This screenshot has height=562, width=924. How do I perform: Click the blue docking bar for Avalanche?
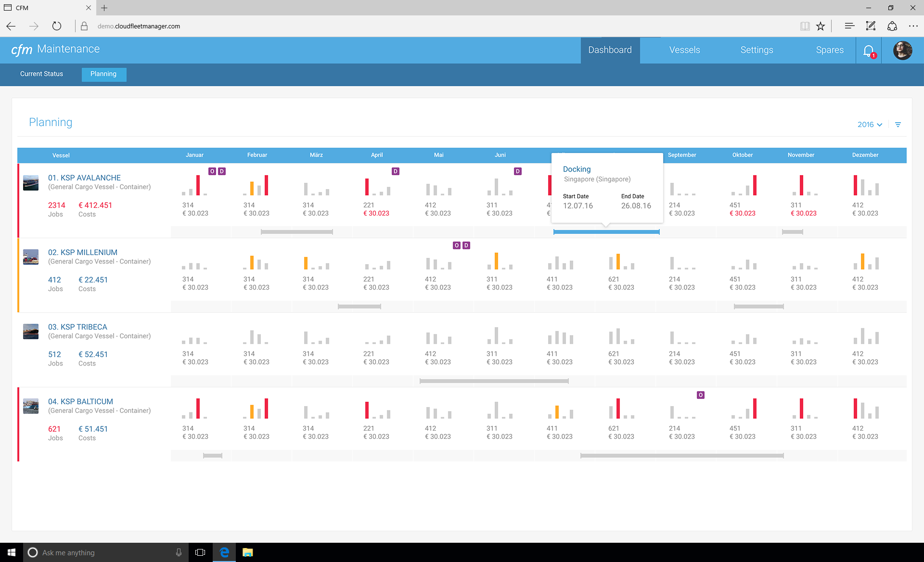click(x=606, y=232)
